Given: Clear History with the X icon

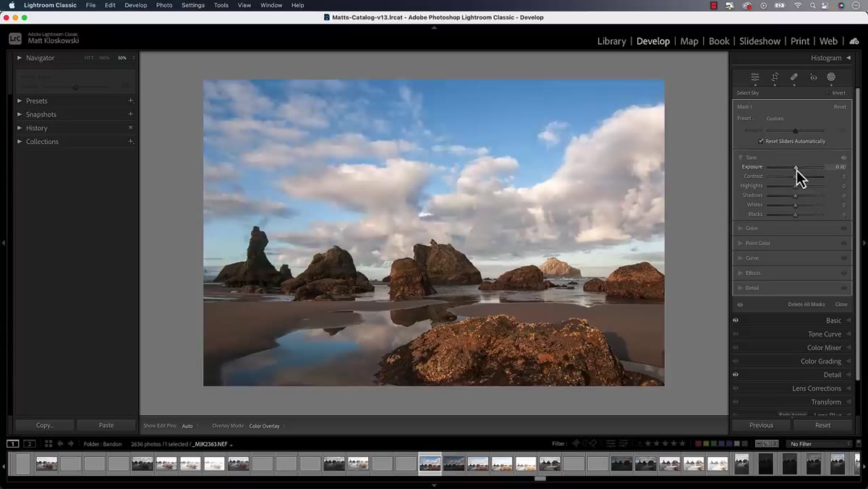Looking at the screenshot, I should (131, 128).
